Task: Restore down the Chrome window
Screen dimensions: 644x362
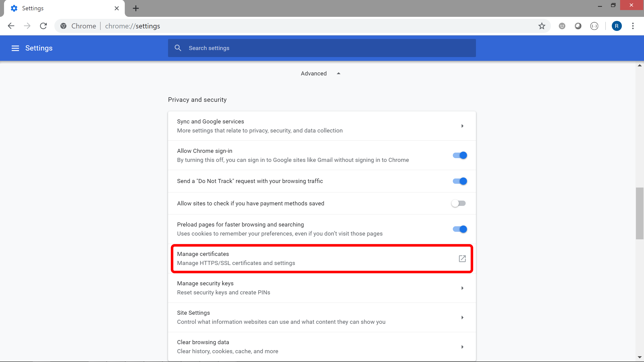Action: point(613,5)
